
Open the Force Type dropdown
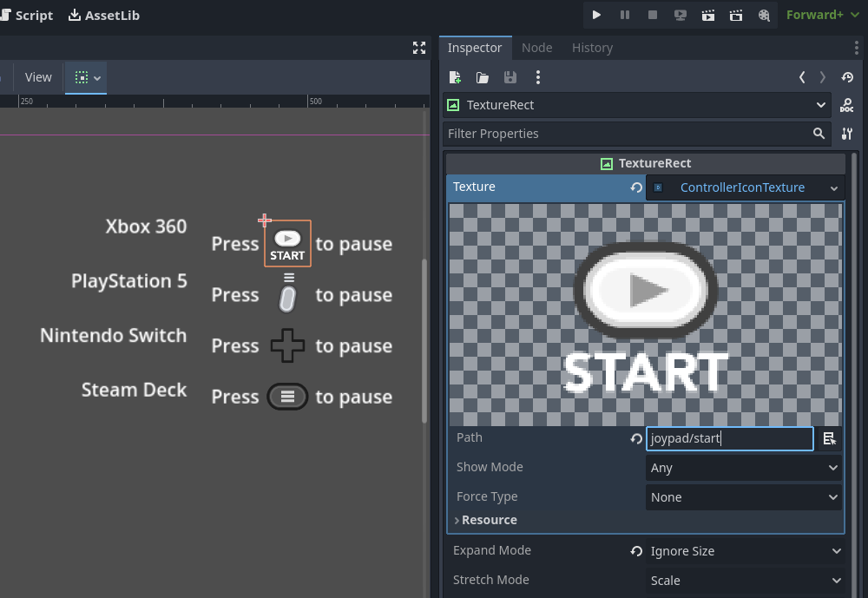[744, 497]
